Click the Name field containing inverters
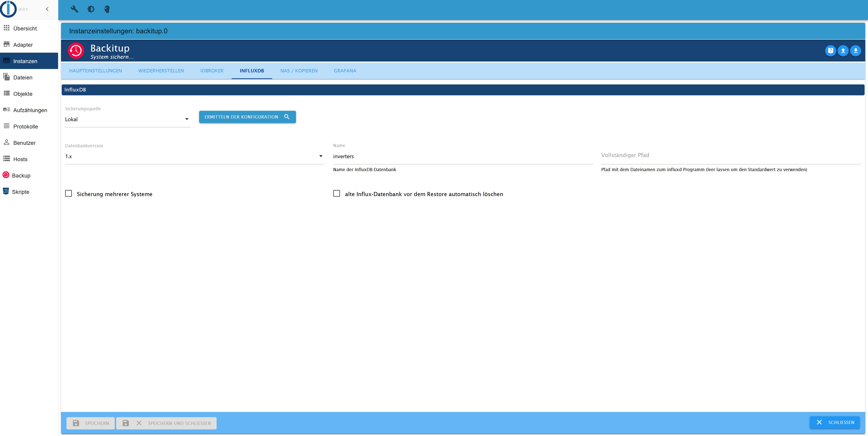This screenshot has width=868, height=436. point(462,156)
